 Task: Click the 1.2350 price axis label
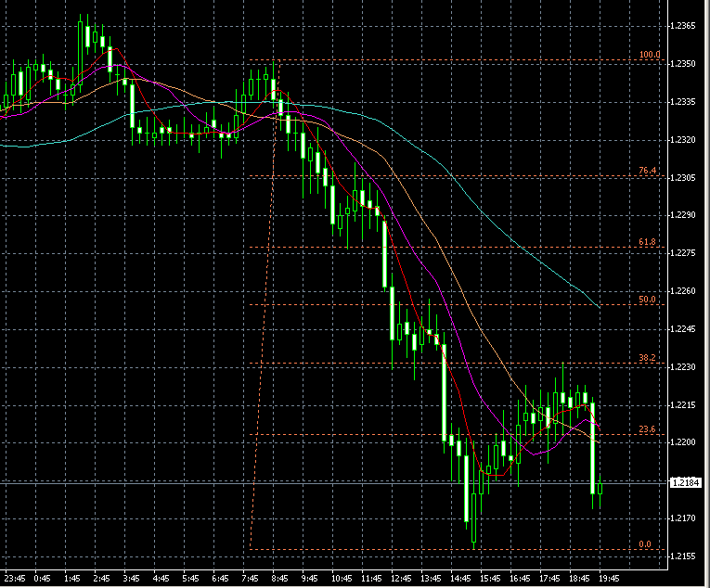683,64
